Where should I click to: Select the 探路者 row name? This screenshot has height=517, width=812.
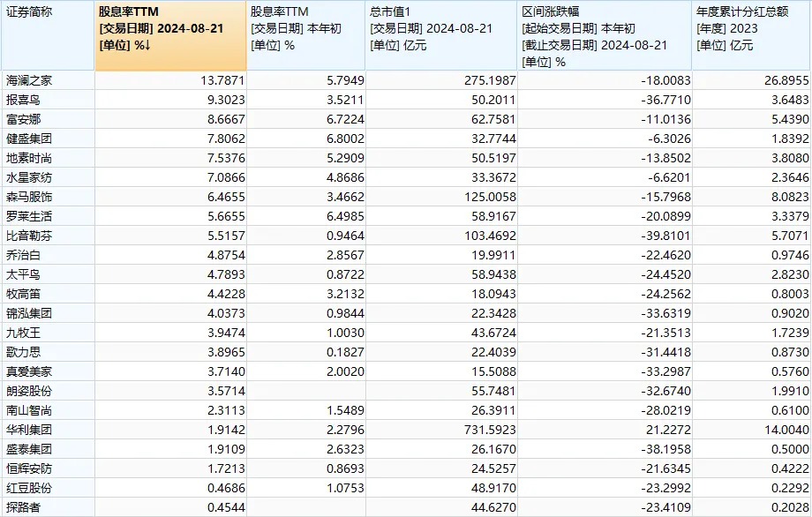click(x=23, y=507)
